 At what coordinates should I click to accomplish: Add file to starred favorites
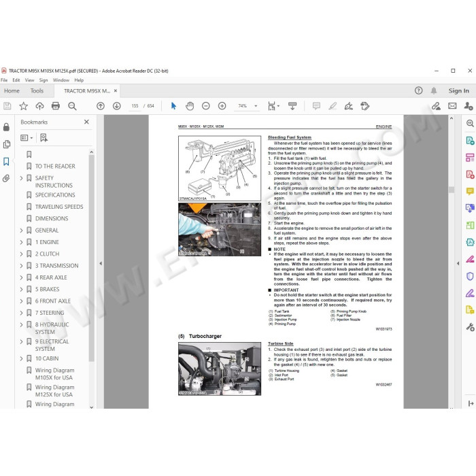(23, 106)
